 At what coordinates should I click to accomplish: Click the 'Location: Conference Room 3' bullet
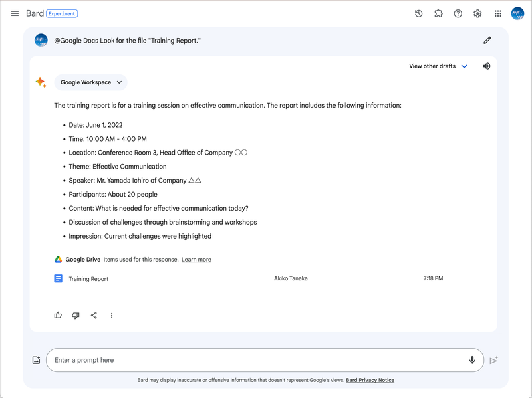tap(158, 153)
